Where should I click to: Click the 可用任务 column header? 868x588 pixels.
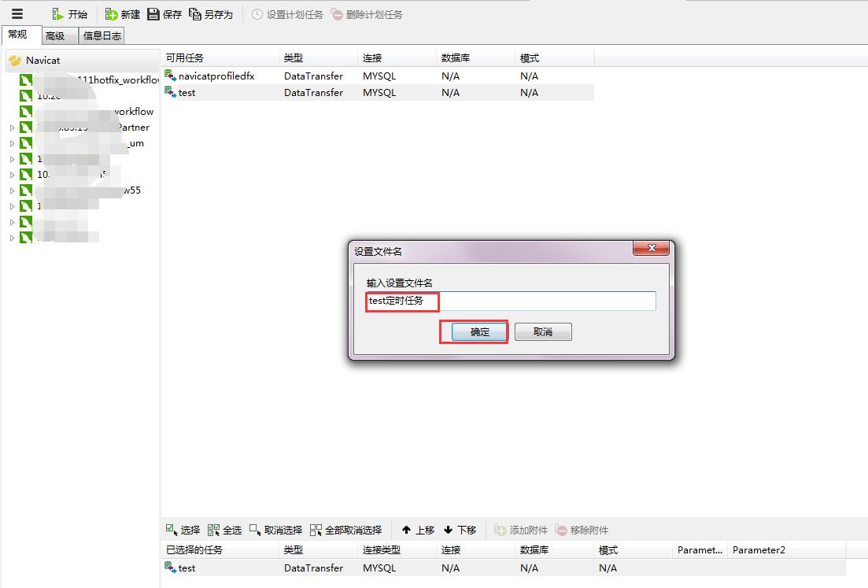220,58
